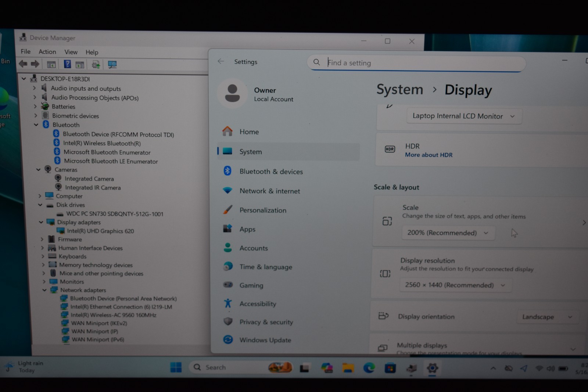Image resolution: width=588 pixels, height=392 pixels.
Task: Expand the Batteries node
Action: click(x=35, y=106)
